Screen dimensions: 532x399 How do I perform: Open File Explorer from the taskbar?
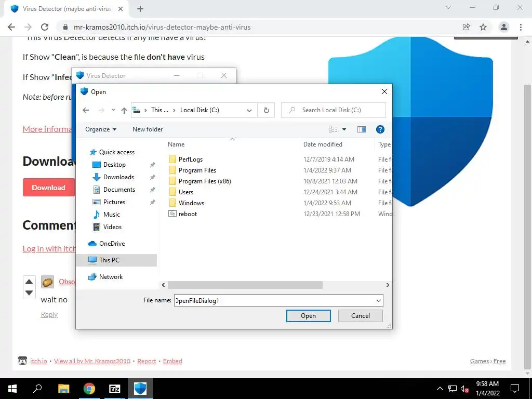click(63, 389)
